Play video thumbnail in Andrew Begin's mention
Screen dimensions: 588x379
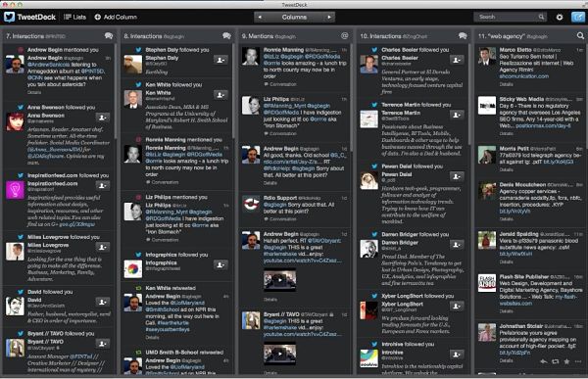(279, 280)
